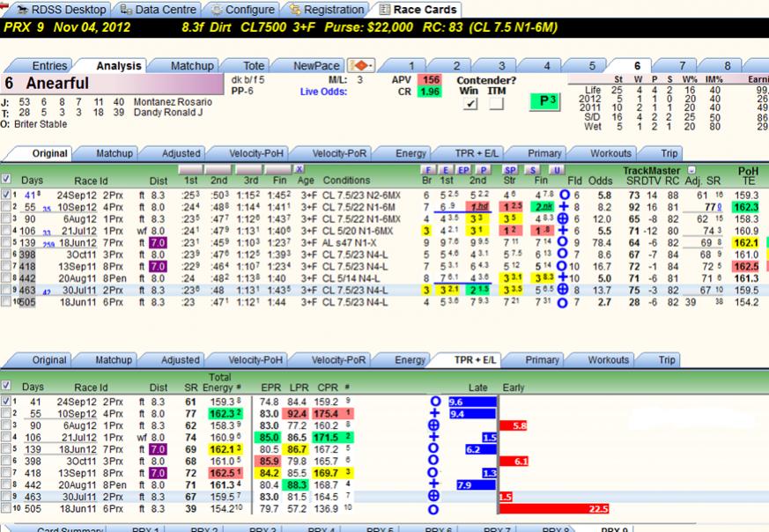Viewport: 769px width, 532px height.
Task: Toggle the header checkbox of the Original table
Action: pyautogui.click(x=6, y=179)
